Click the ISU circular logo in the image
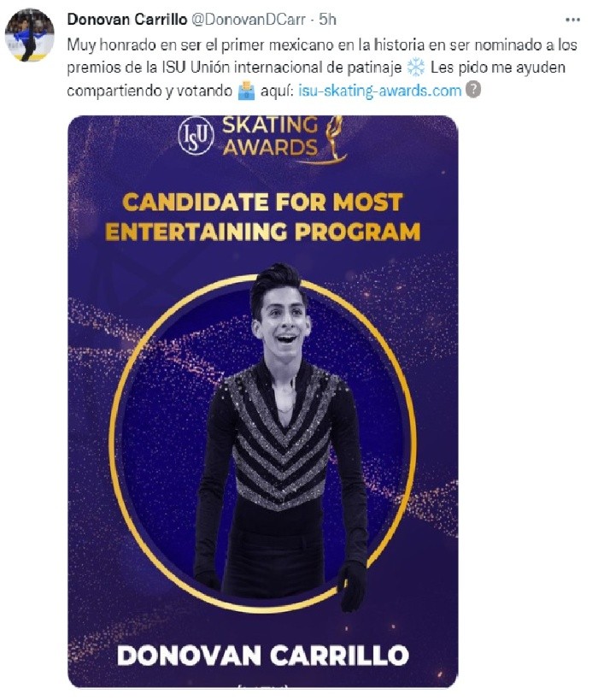This screenshot has height=700, width=598. [196, 136]
